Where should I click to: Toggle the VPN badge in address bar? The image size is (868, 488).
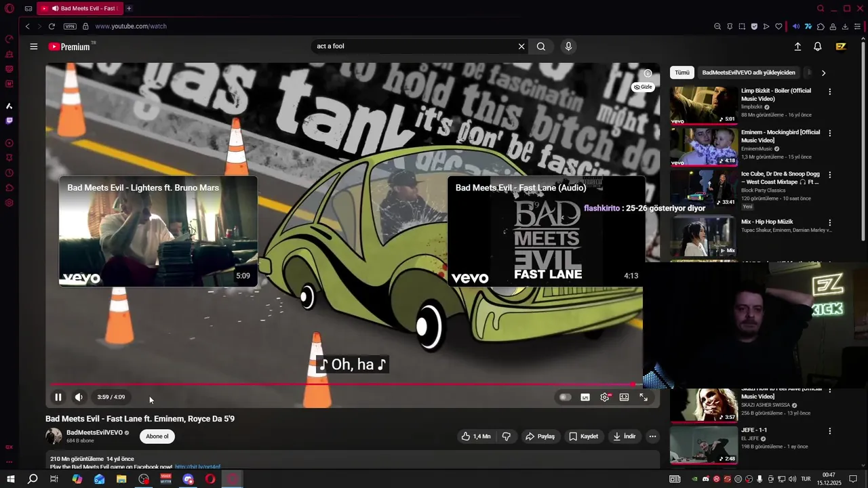[x=70, y=26]
